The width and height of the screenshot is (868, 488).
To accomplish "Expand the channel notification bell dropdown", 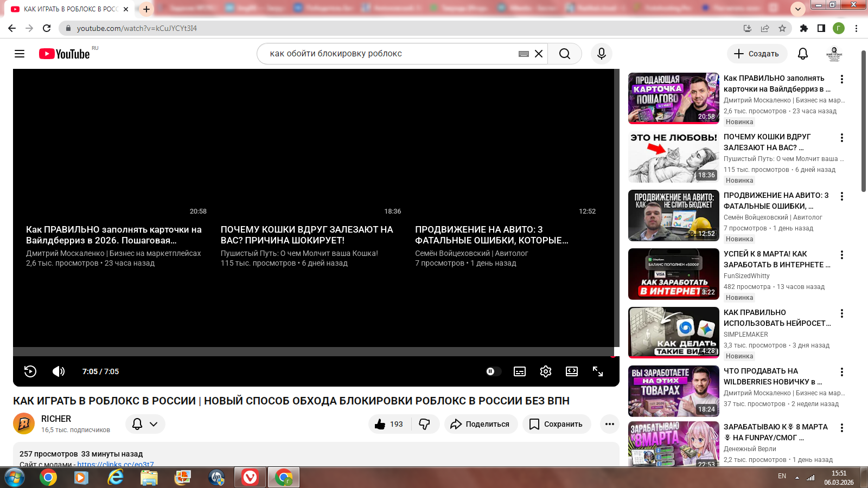I will [x=145, y=424].
